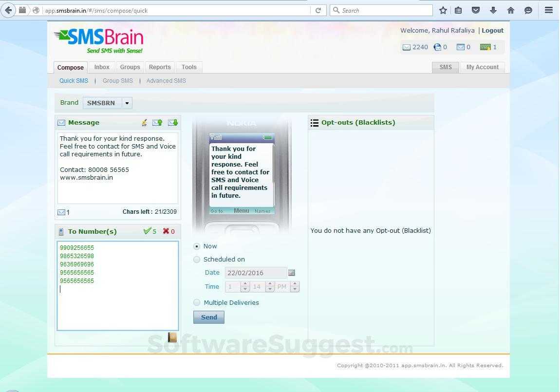The height and width of the screenshot is (392, 560).
Task: Open the address book icon below numbers box
Action: coord(172,337)
